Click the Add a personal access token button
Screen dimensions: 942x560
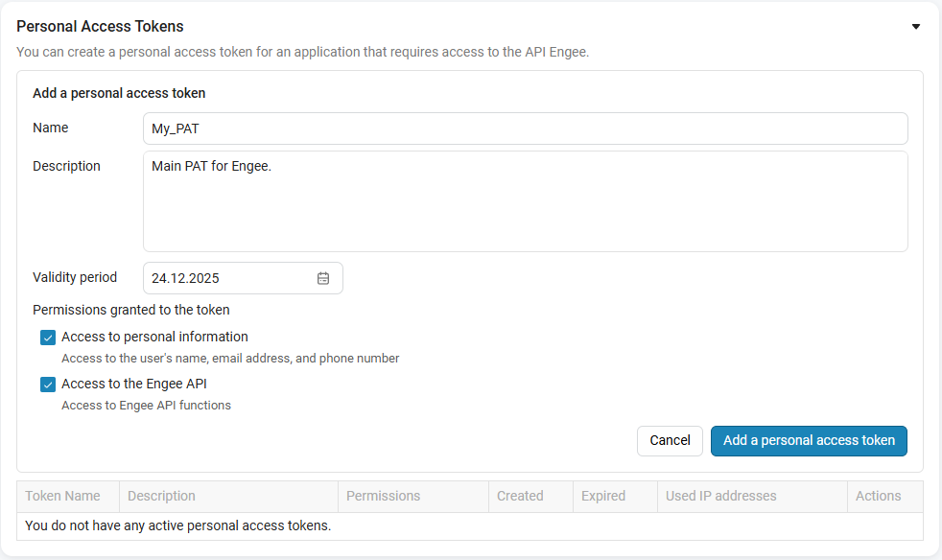pos(809,440)
